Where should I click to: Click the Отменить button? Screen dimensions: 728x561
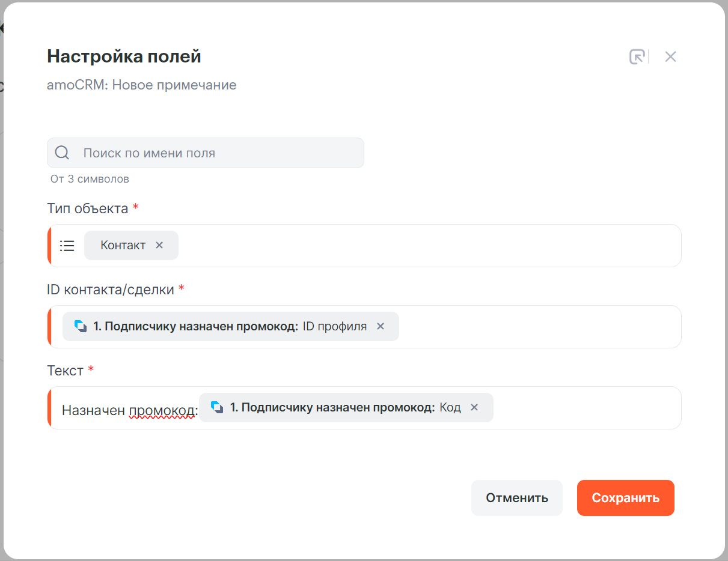click(x=517, y=498)
